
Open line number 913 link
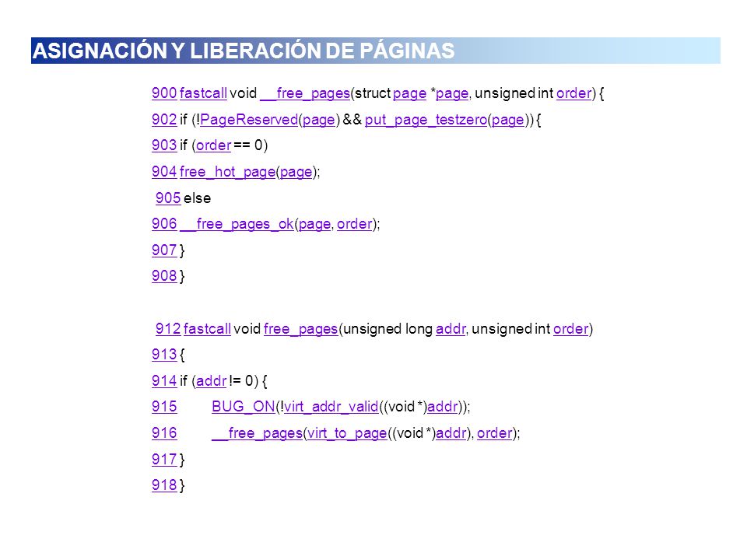point(164,355)
